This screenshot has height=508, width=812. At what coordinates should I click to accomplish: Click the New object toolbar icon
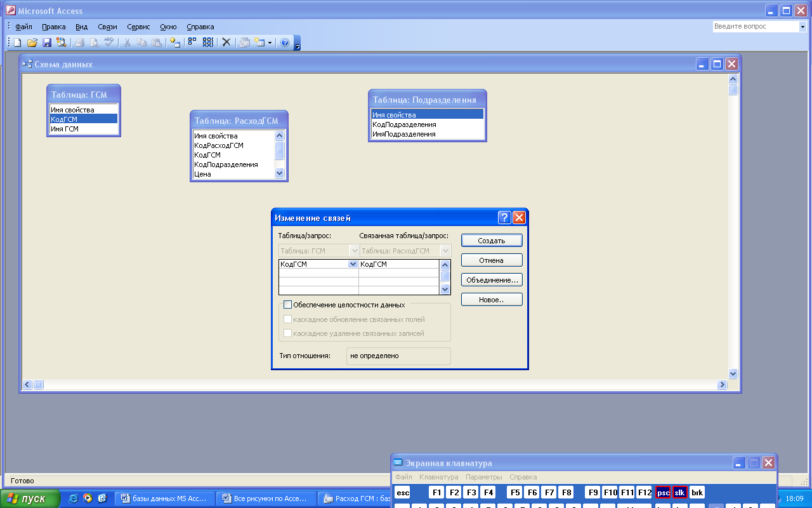click(x=259, y=43)
